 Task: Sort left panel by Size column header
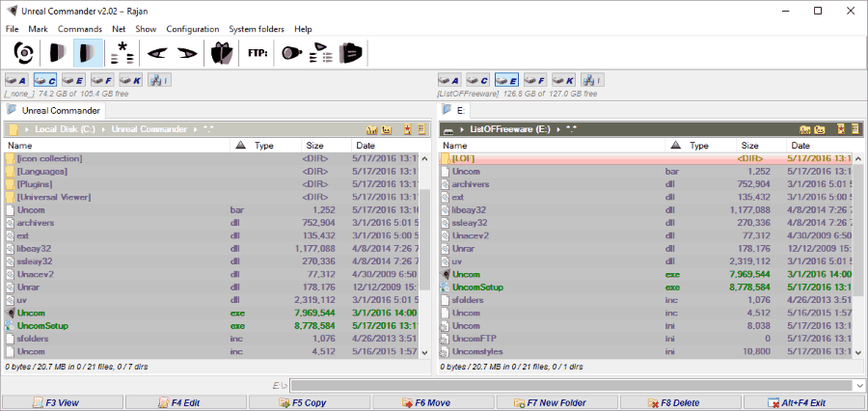click(x=326, y=146)
